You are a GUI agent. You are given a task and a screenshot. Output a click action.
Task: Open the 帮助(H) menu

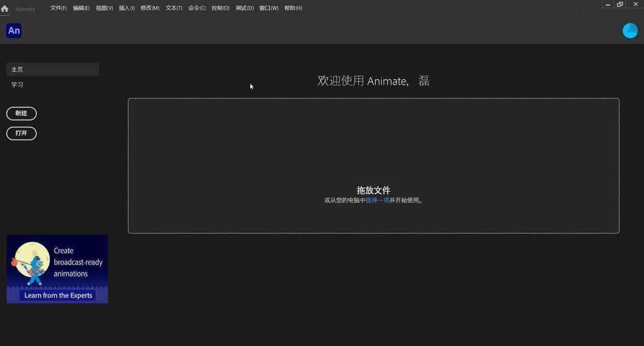click(293, 8)
